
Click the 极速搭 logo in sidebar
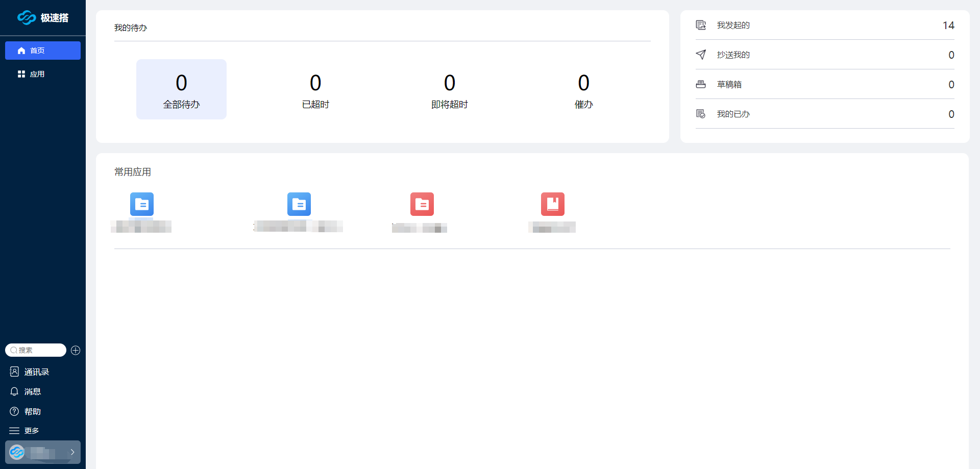43,18
